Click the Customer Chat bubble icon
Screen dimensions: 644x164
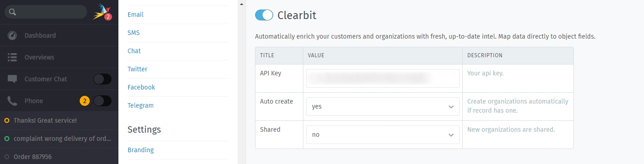12,79
